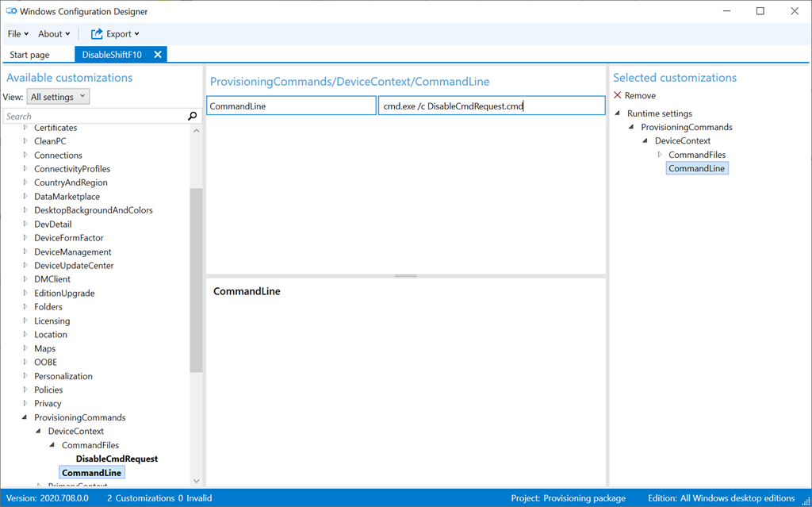This screenshot has height=507, width=812.
Task: Open the File menu
Action: click(x=17, y=34)
